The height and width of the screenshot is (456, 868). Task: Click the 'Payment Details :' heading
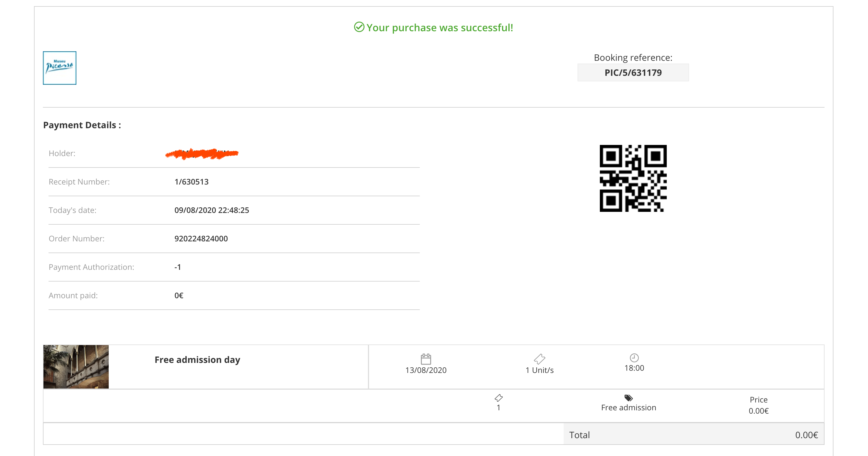[82, 125]
